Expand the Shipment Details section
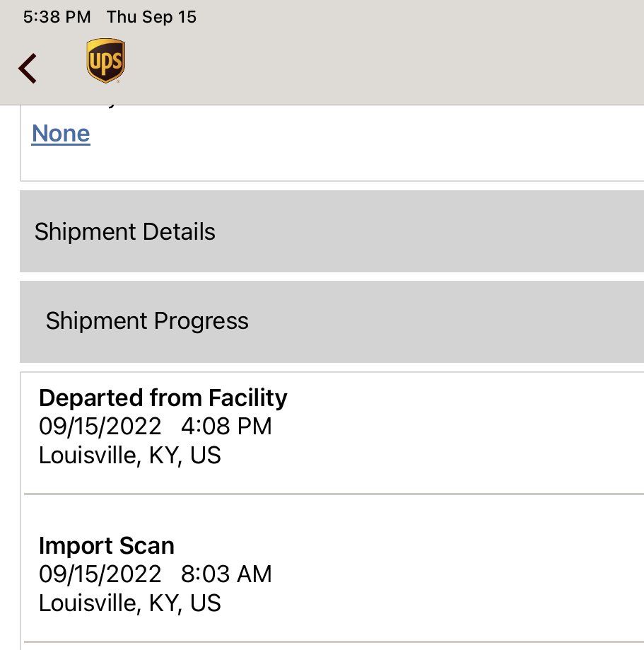644x650 pixels. (332, 231)
